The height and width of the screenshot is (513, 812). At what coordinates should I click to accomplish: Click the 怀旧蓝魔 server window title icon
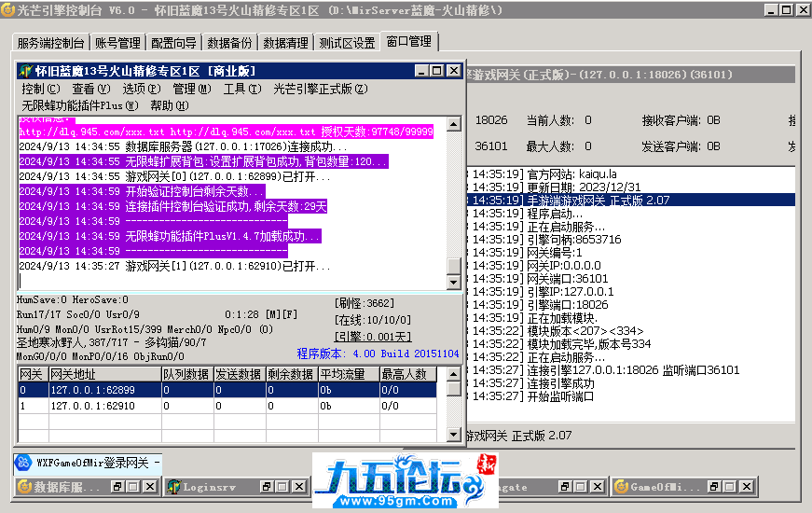(26, 71)
